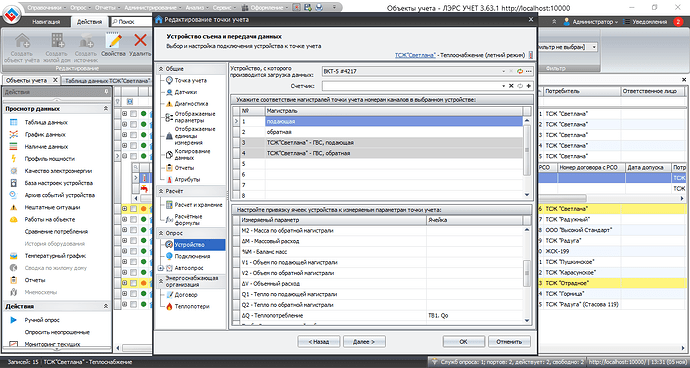
Task: Open Диагностика page in dialog tree
Action: point(191,104)
